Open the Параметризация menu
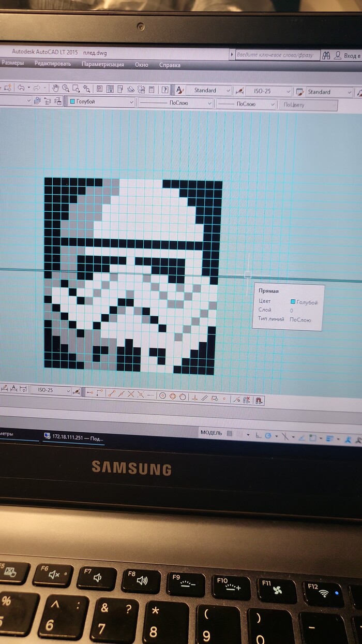 pos(102,65)
